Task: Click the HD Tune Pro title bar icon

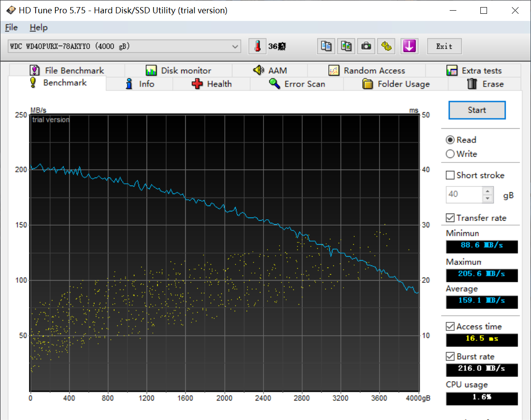Action: 11,10
